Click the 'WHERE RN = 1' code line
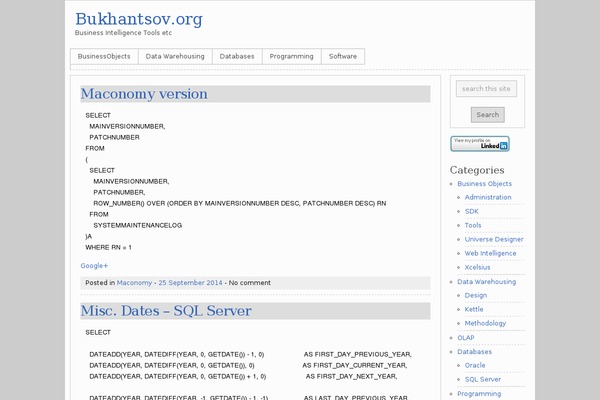600x400 pixels. pos(108,248)
